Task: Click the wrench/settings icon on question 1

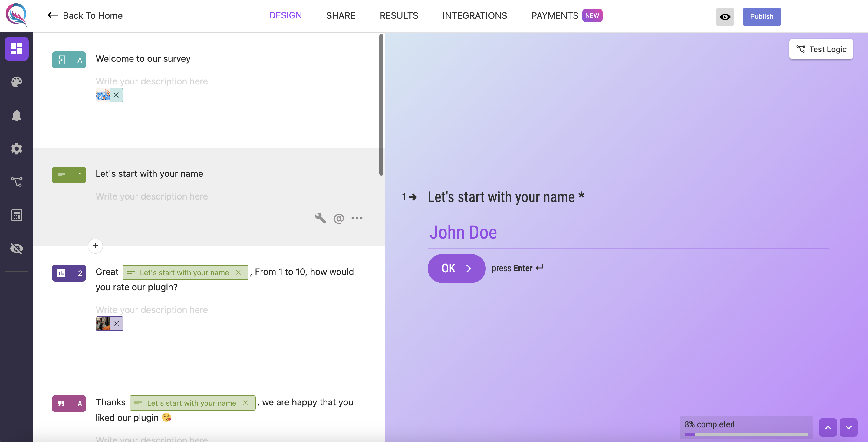Action: pos(320,218)
